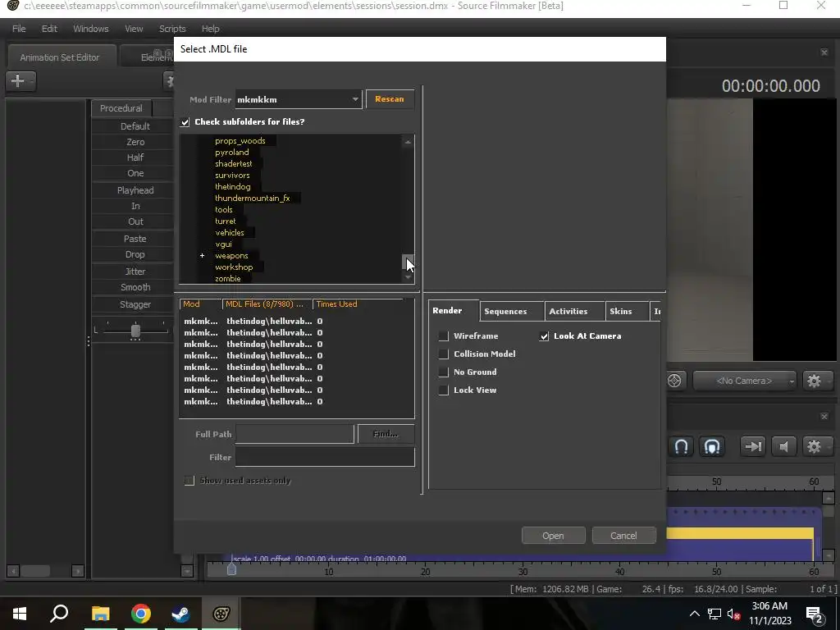This screenshot has height=630, width=840.
Task: Disable Look At Camera checkbox
Action: (x=545, y=336)
